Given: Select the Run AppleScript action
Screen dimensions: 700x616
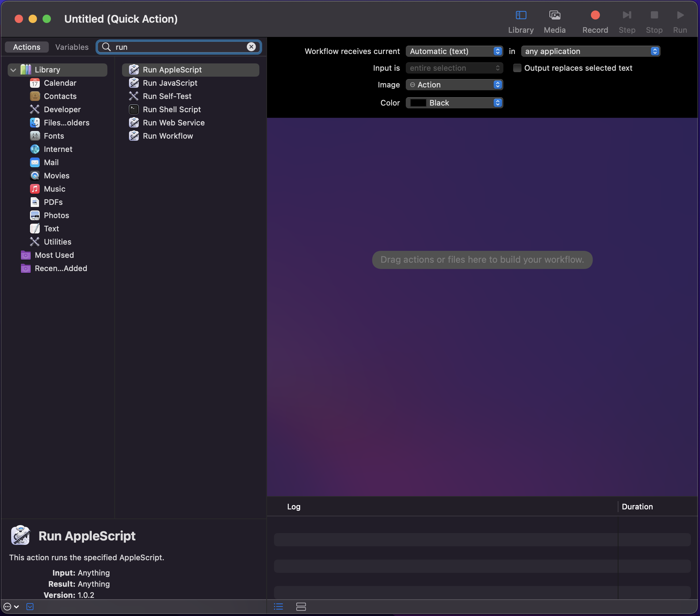Looking at the screenshot, I should tap(190, 70).
